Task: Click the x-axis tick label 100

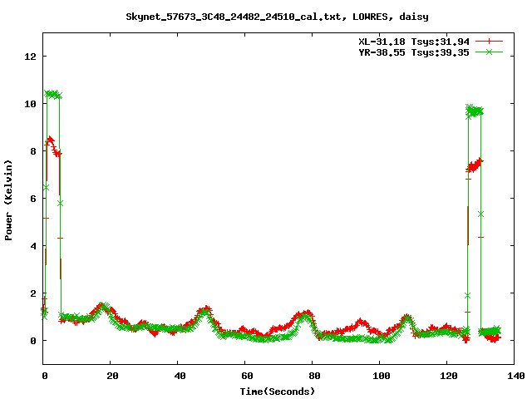Action: pos(382,376)
